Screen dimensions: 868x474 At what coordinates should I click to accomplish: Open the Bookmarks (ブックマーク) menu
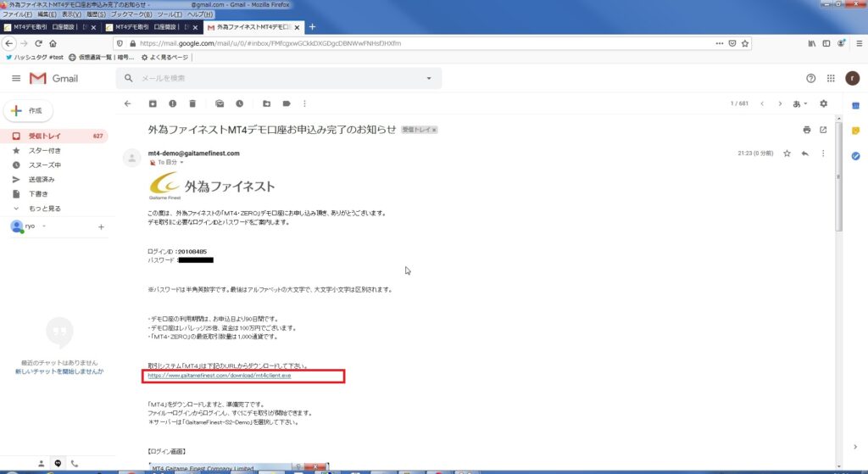(131, 14)
